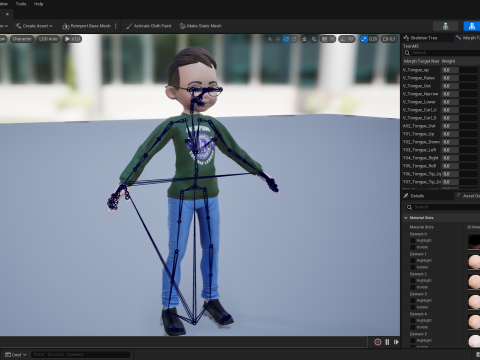Open grid snap value 10 dropdown
This screenshot has height=360, width=480.
[x=332, y=39]
